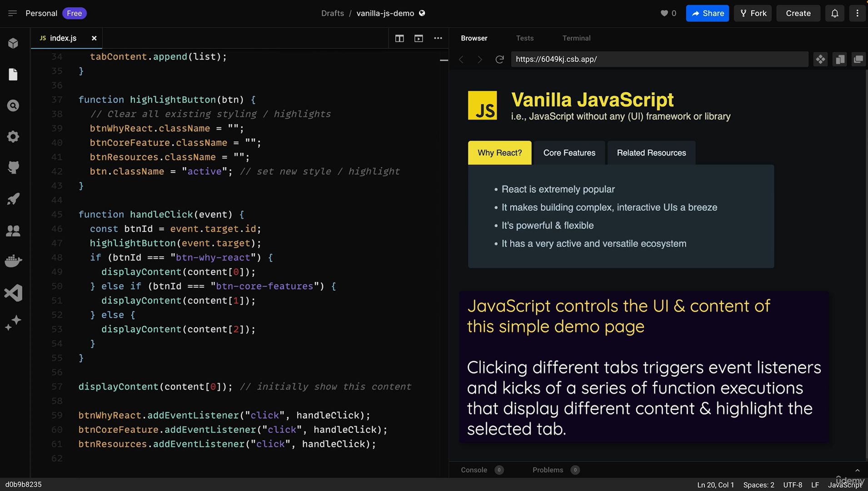Click the Share button
Image resolution: width=868 pixels, height=491 pixels.
707,13
